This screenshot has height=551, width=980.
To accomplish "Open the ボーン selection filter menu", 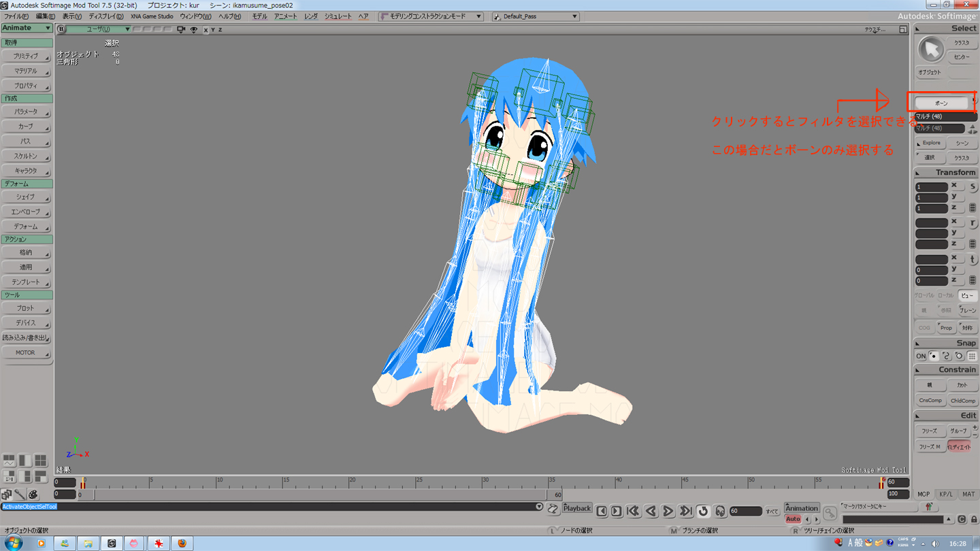I will click(941, 103).
